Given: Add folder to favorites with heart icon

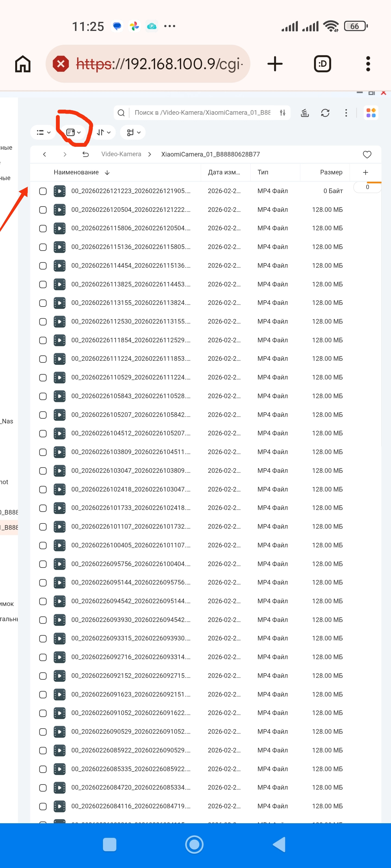Looking at the screenshot, I should [x=367, y=154].
